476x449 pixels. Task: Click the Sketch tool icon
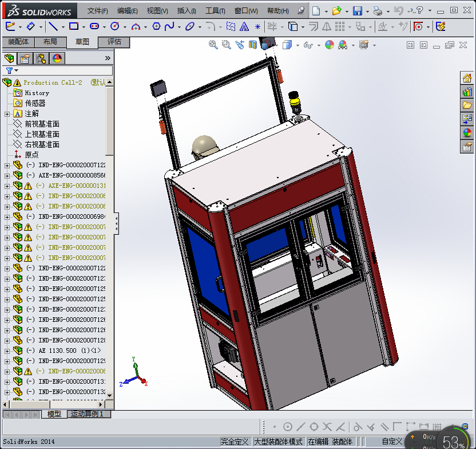pos(10,26)
